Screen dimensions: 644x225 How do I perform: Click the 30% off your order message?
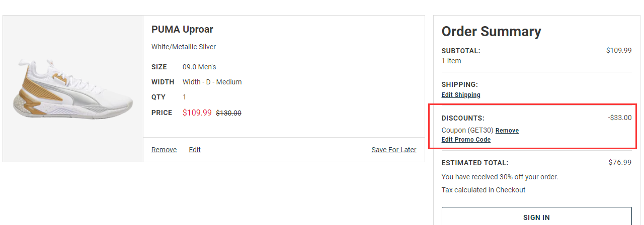point(500,177)
